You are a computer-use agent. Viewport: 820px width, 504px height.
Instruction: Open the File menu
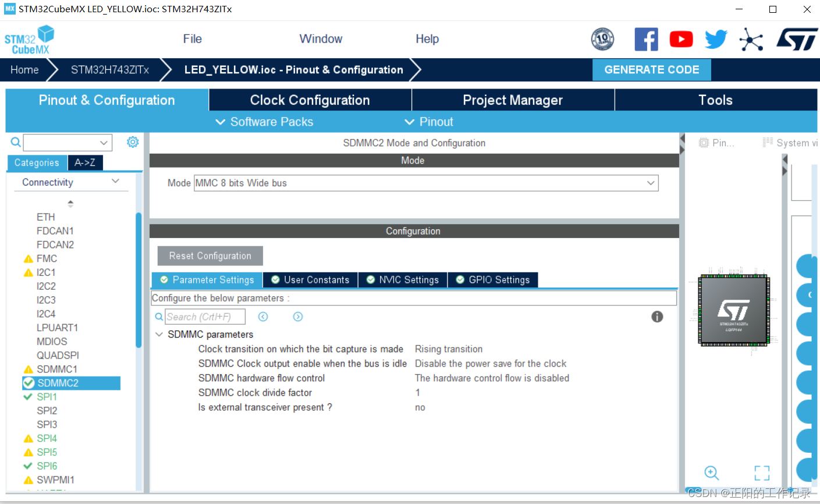tap(192, 39)
